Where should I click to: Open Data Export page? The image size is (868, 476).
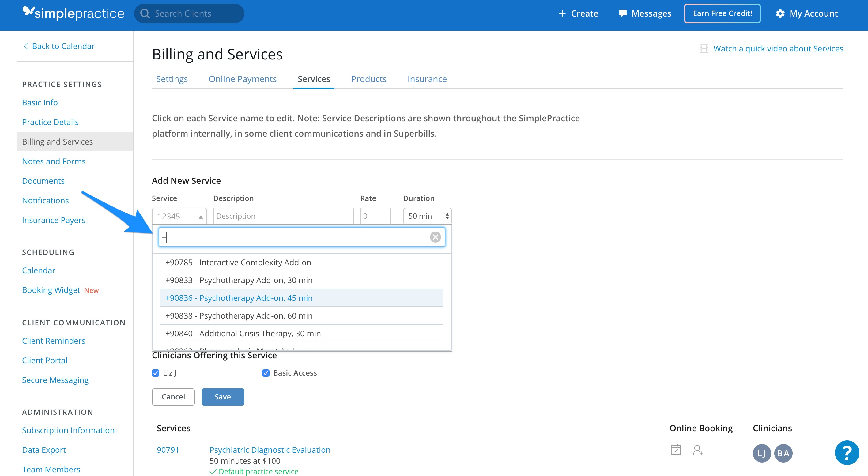[x=44, y=450]
